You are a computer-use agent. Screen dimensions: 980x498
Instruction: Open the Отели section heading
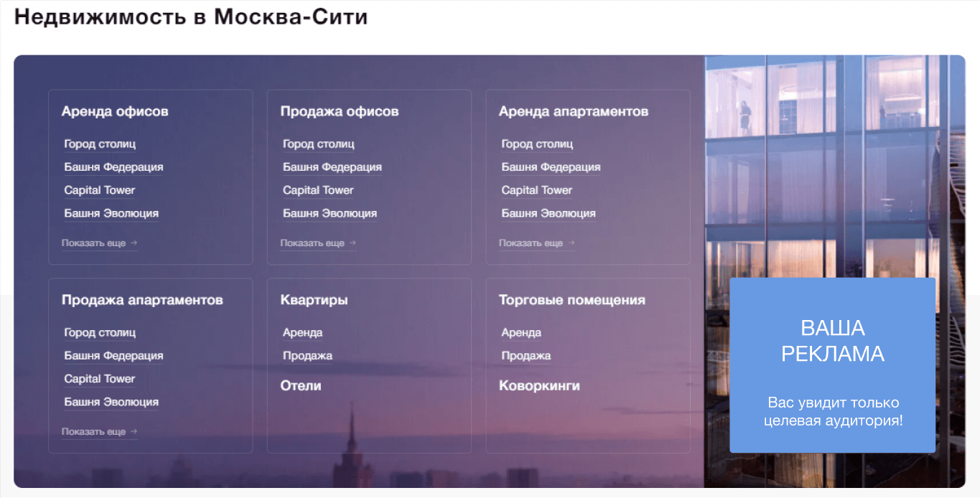(301, 386)
